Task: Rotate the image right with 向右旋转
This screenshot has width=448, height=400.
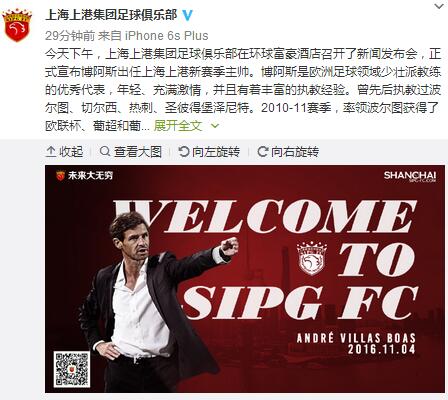Action: click(x=288, y=152)
